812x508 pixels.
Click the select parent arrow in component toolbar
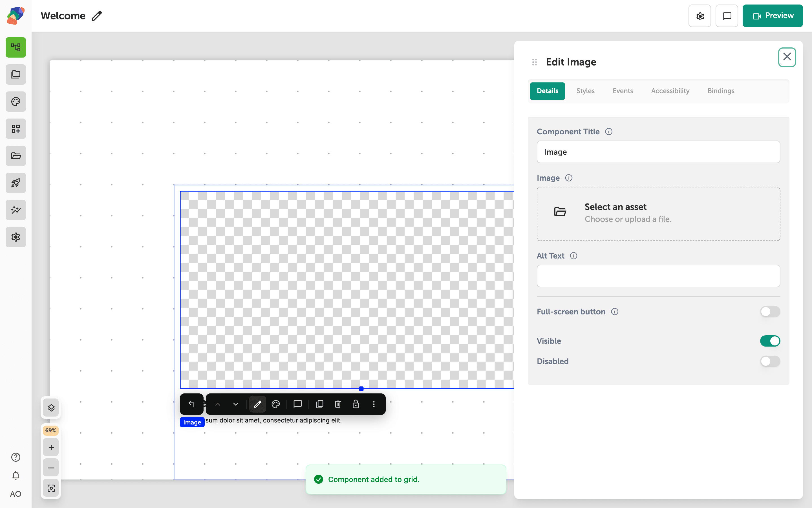[x=192, y=404]
